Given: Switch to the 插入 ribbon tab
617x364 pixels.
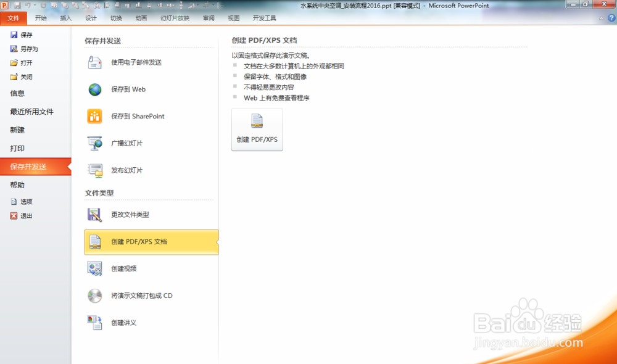Looking at the screenshot, I should 66,18.
